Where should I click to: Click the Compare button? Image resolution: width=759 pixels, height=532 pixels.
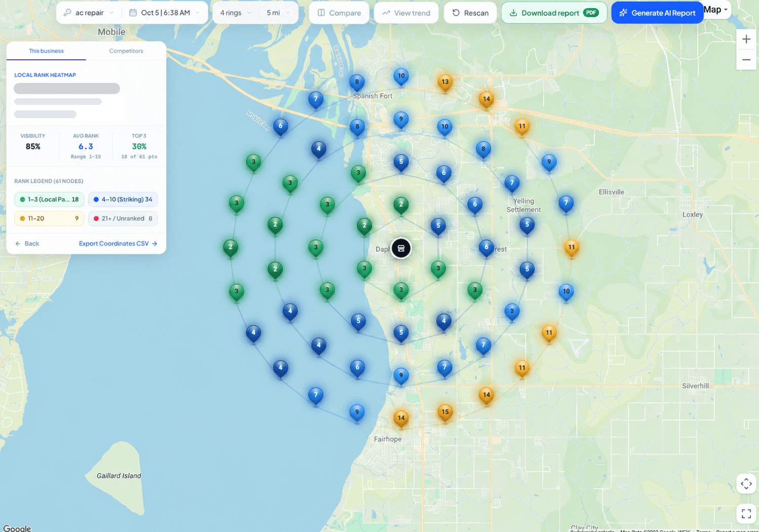click(x=339, y=13)
